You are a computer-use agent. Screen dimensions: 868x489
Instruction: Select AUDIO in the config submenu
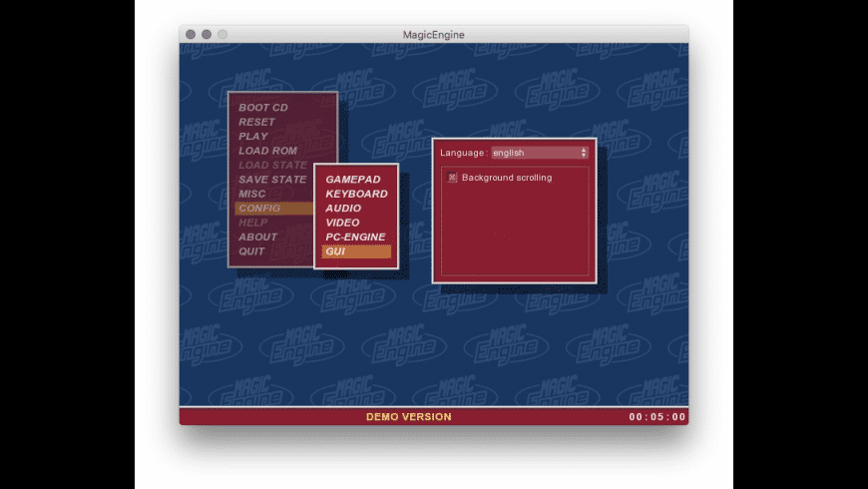343,209
